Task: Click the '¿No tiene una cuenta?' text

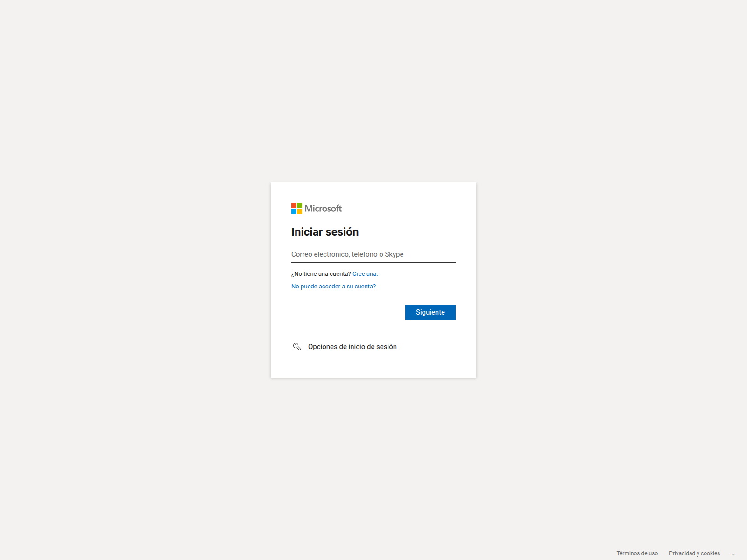Action: 321,274
